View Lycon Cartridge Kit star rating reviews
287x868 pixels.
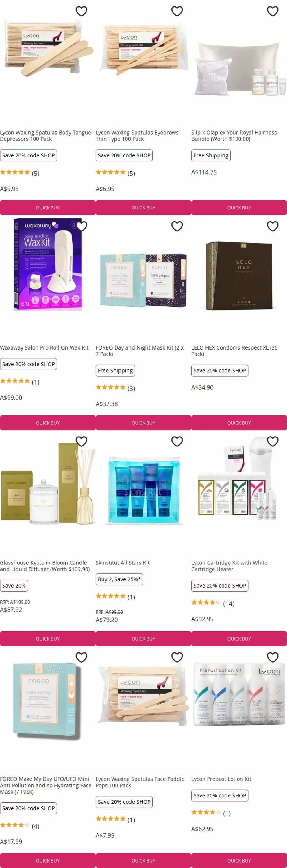[x=213, y=603]
